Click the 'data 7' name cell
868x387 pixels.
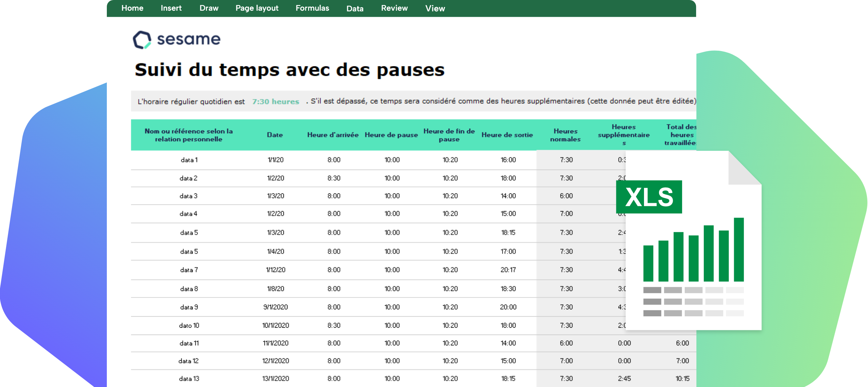coord(189,270)
